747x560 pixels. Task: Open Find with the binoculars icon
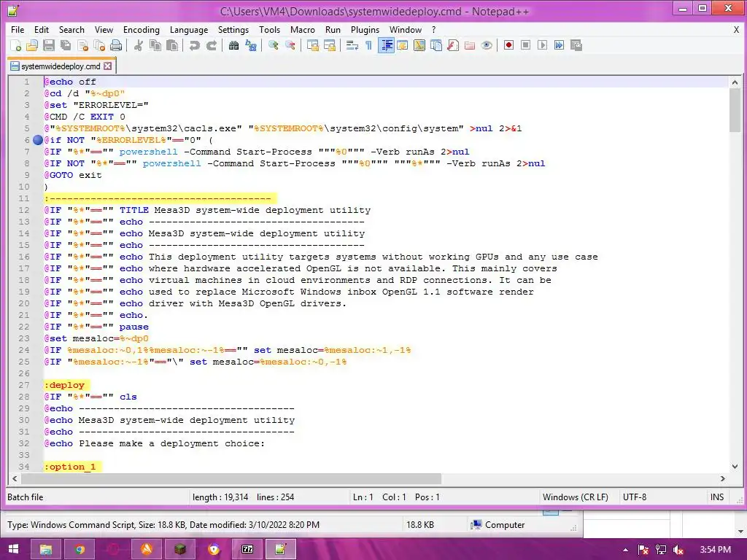(x=234, y=45)
